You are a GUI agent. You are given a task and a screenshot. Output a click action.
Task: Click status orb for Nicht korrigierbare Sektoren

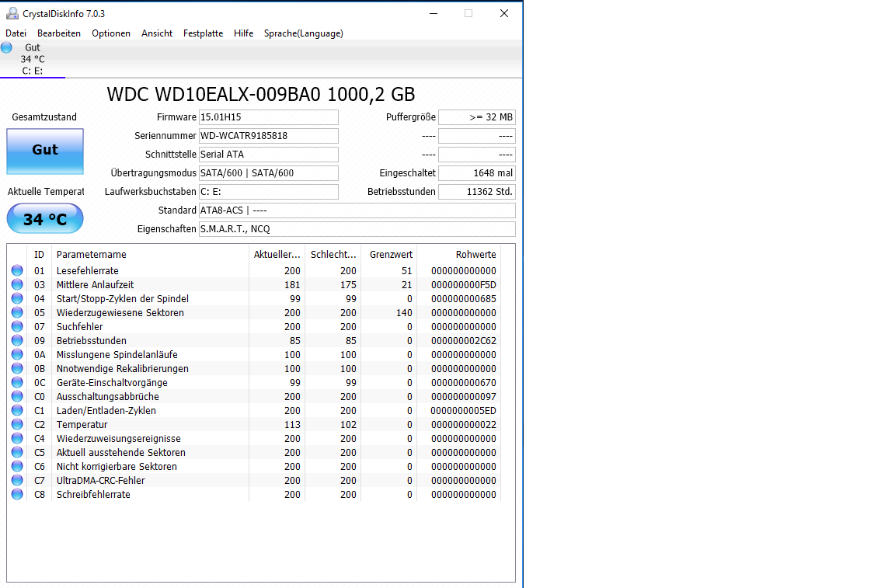pos(17,466)
